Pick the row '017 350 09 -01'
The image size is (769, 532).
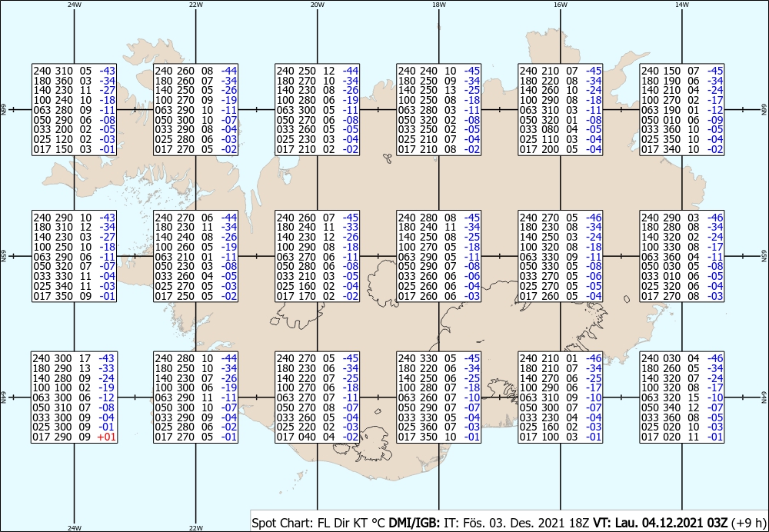pyautogui.click(x=74, y=296)
